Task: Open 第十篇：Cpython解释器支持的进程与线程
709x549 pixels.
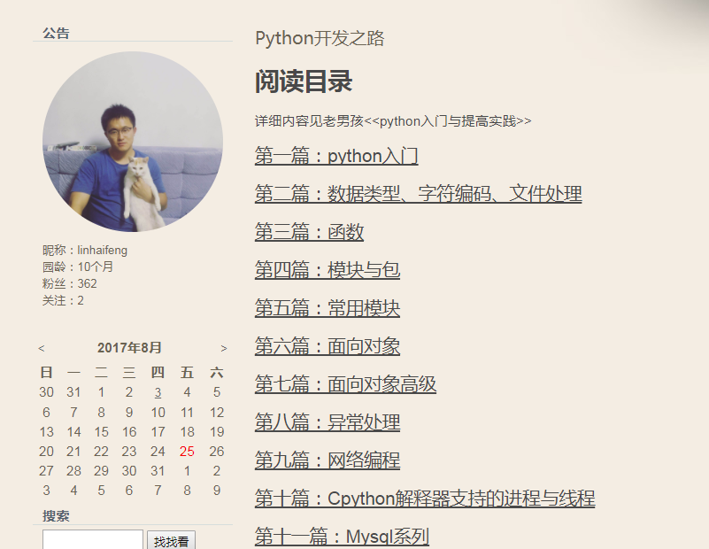Action: [x=425, y=498]
